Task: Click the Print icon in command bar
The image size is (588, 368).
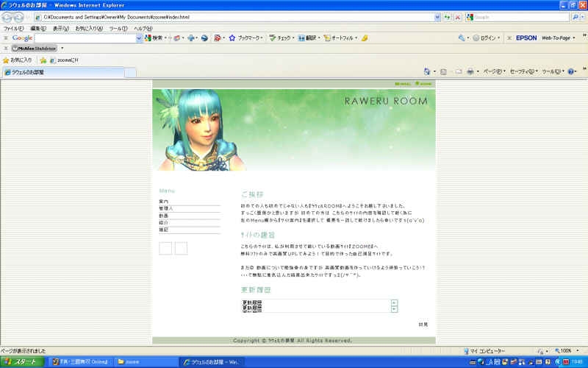Action: click(x=470, y=71)
